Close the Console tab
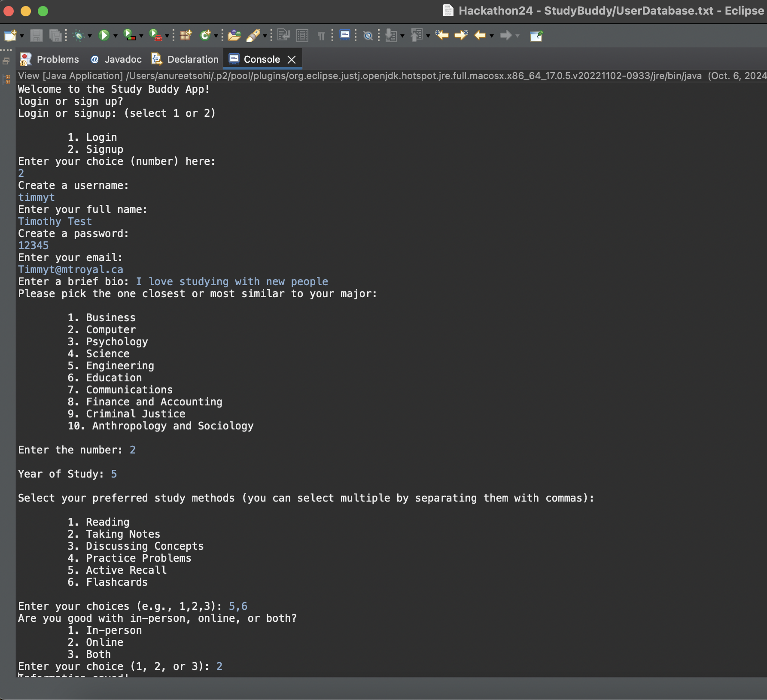Screen dimensions: 767x700 pyautogui.click(x=292, y=60)
